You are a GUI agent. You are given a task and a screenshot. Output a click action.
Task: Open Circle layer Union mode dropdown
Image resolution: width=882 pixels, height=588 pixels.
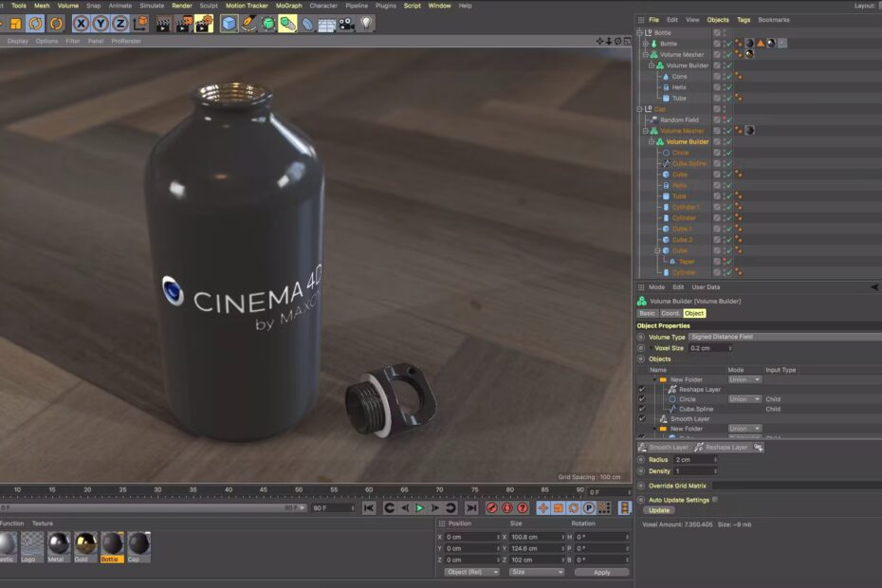point(744,399)
